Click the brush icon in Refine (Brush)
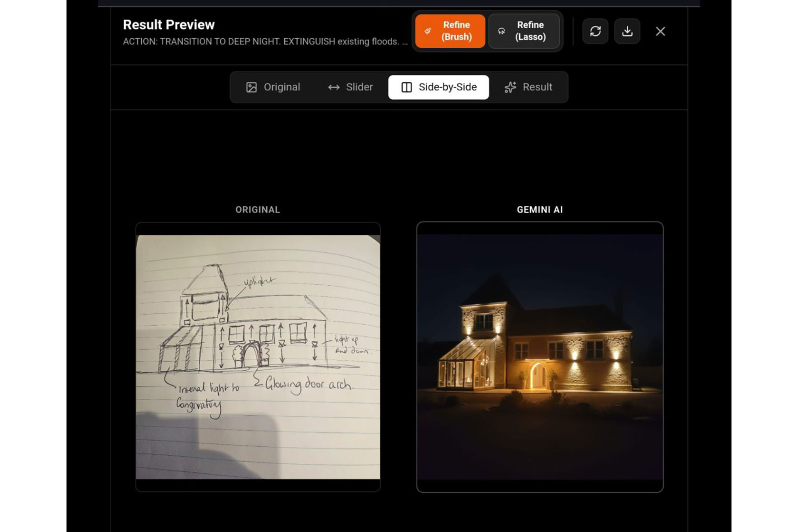Image resolution: width=798 pixels, height=532 pixels. tap(428, 31)
